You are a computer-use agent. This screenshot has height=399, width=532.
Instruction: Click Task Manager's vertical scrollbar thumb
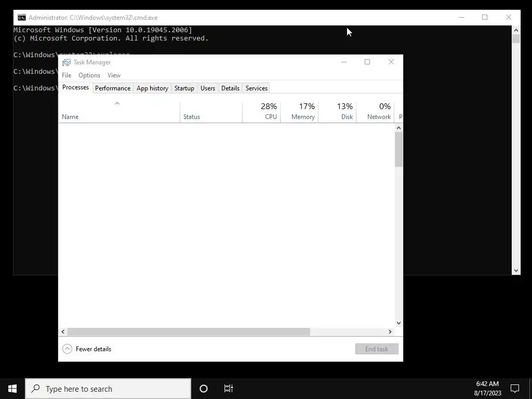398,149
